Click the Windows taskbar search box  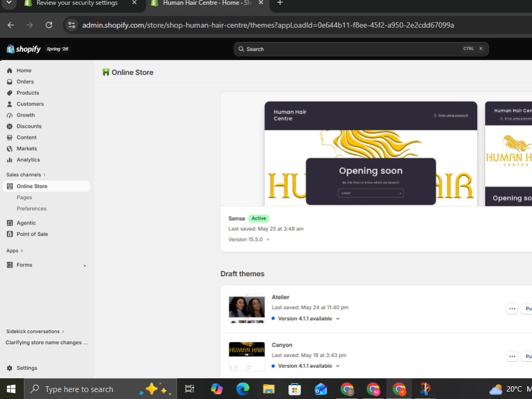[x=101, y=389]
